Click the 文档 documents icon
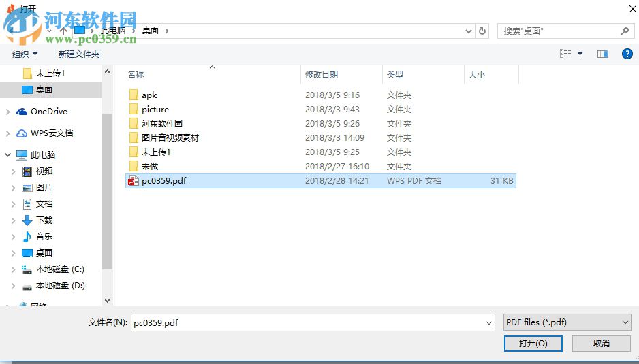This screenshot has width=639, height=364. click(27, 204)
